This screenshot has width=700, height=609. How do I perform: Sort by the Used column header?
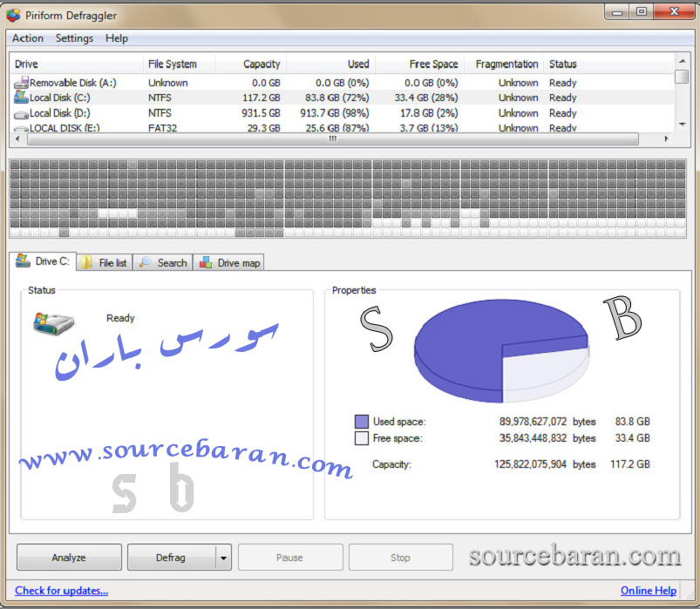coord(330,64)
